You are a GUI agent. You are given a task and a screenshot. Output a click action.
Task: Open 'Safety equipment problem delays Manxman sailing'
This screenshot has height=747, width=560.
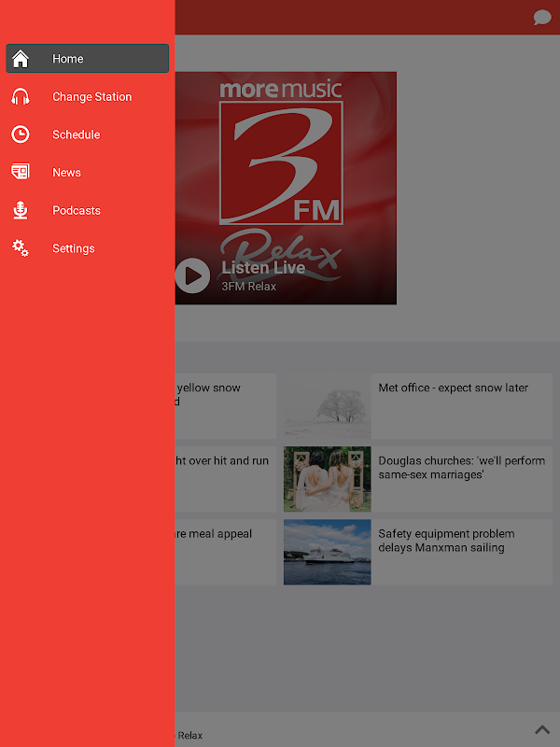tap(446, 541)
